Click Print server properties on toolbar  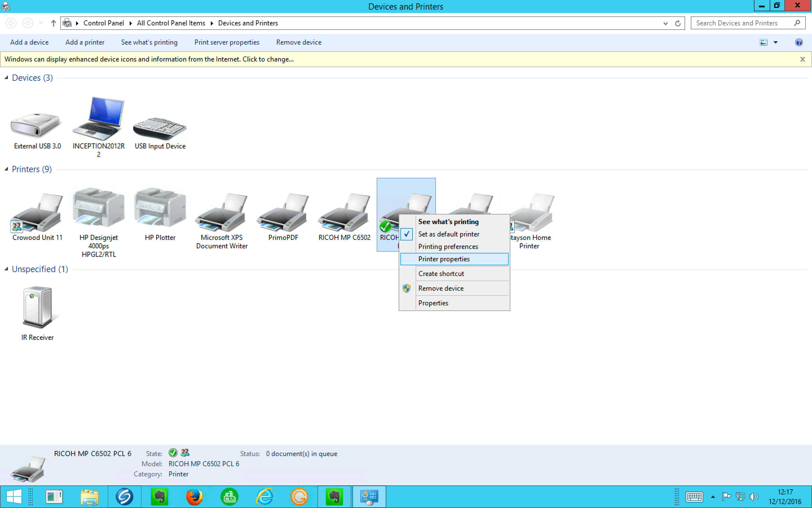coord(227,42)
